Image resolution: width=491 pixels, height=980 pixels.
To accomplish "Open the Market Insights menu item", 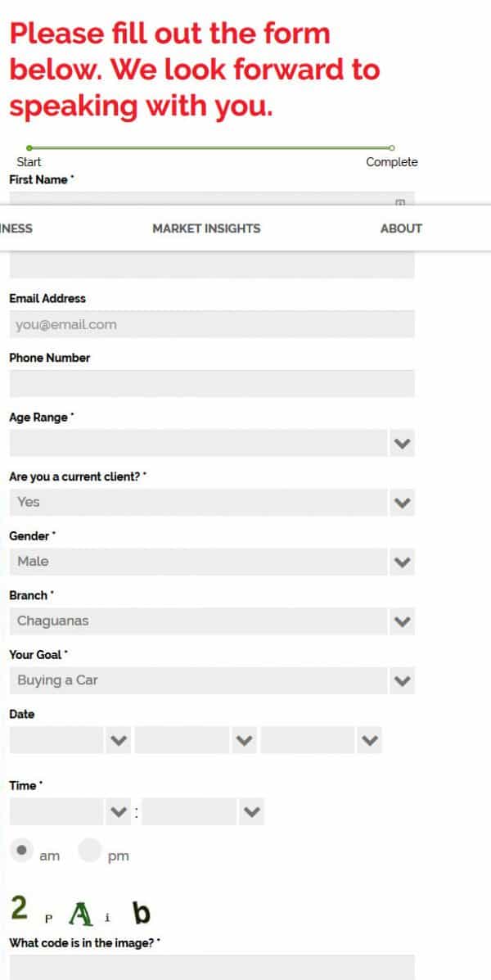I will pos(206,228).
